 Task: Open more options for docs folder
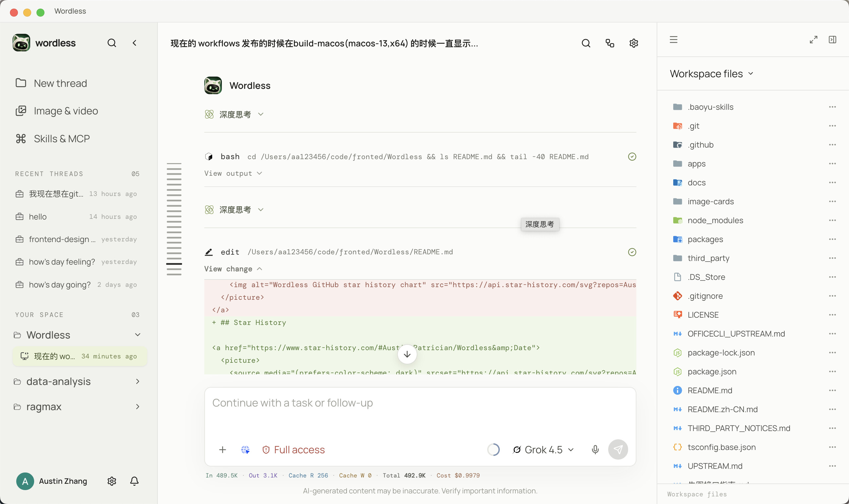coord(832,183)
